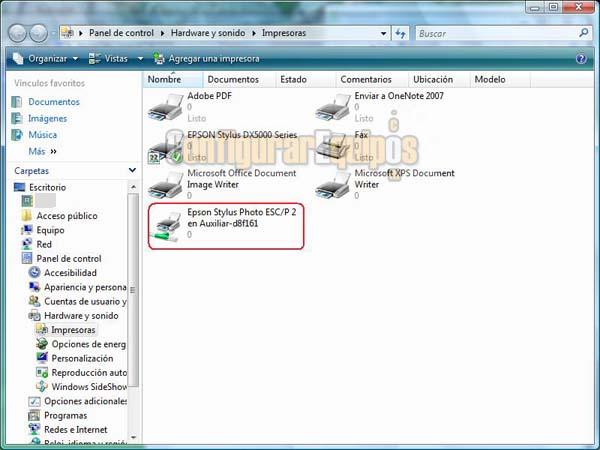The width and height of the screenshot is (600, 450).
Task: Click the Opciones de energía icon
Action: (42, 344)
